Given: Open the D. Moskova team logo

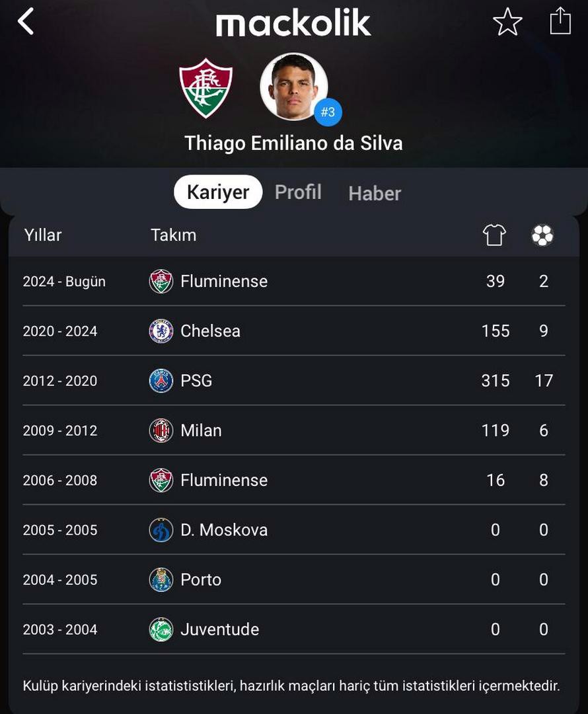Looking at the screenshot, I should [161, 530].
